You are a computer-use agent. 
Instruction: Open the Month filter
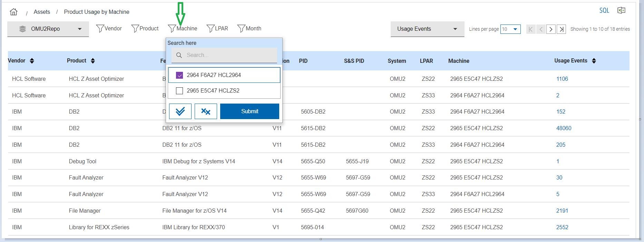(249, 29)
